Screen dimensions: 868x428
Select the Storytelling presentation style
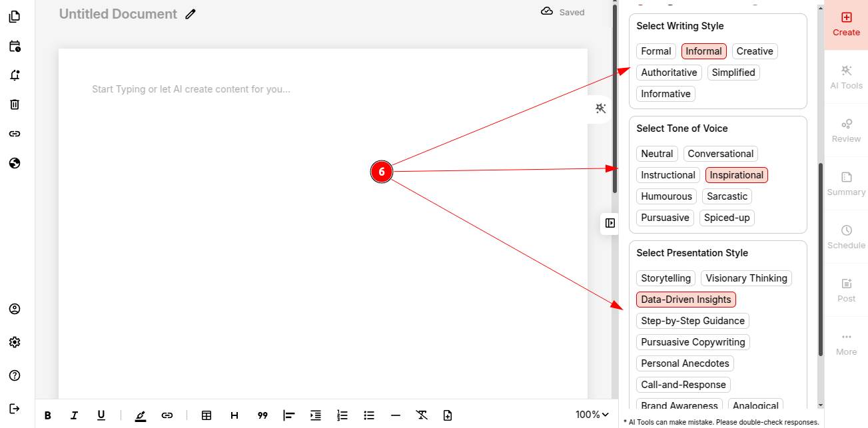click(x=665, y=278)
